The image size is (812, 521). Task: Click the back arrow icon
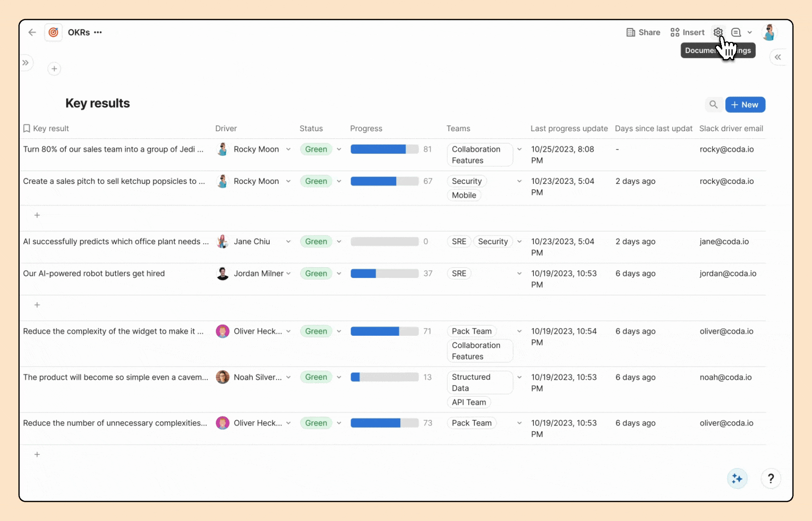[32, 32]
